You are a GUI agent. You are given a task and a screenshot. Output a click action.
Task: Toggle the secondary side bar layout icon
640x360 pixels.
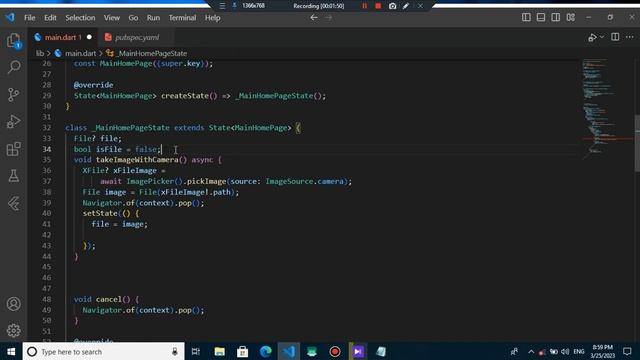[x=556, y=17]
